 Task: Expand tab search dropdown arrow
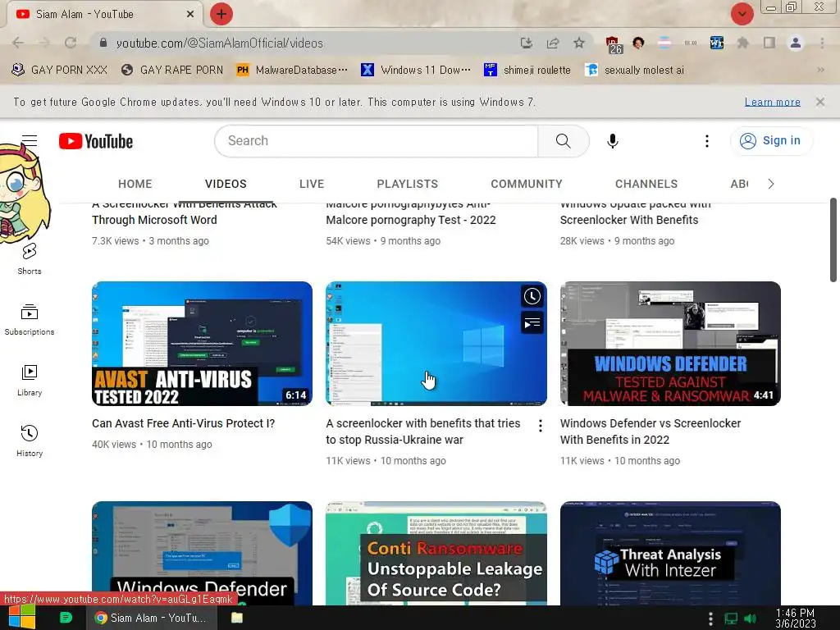point(742,14)
